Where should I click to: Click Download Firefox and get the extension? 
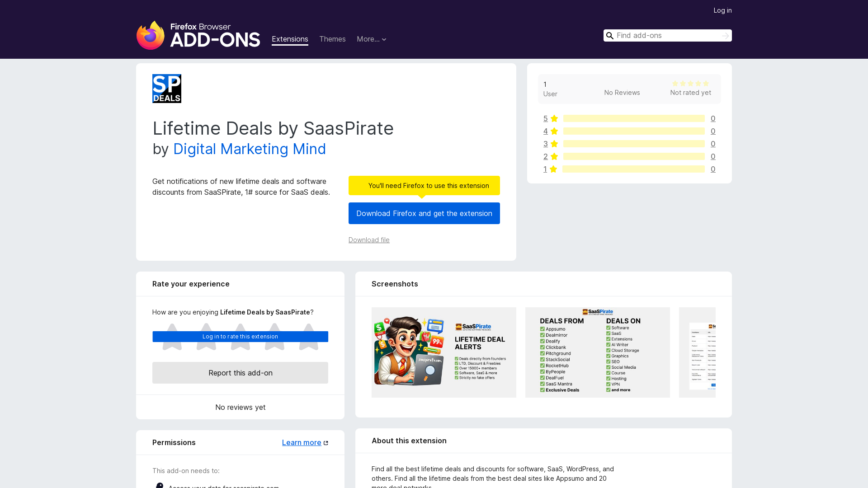424,213
